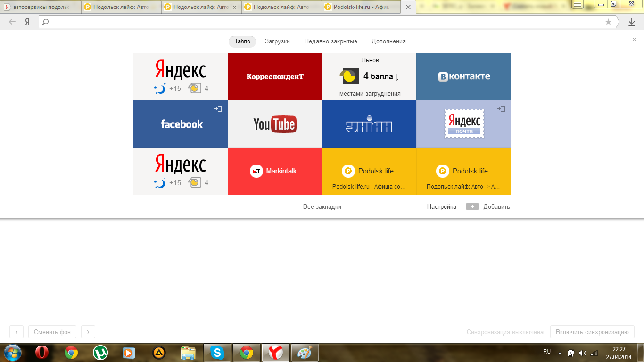The width and height of the screenshot is (644, 362).
Task: Switch to Paint in the taskbar
Action: (305, 353)
